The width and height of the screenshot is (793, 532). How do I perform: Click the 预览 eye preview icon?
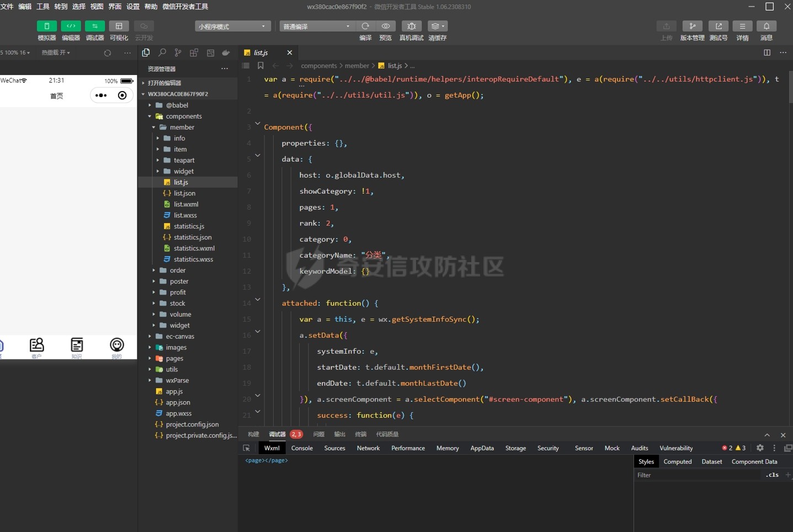tap(385, 26)
